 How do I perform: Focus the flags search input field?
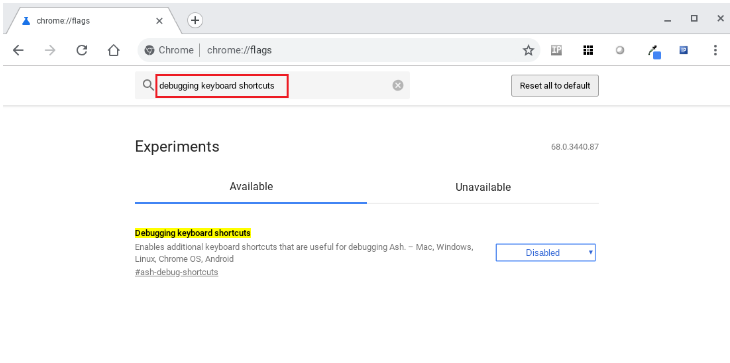[x=272, y=86]
